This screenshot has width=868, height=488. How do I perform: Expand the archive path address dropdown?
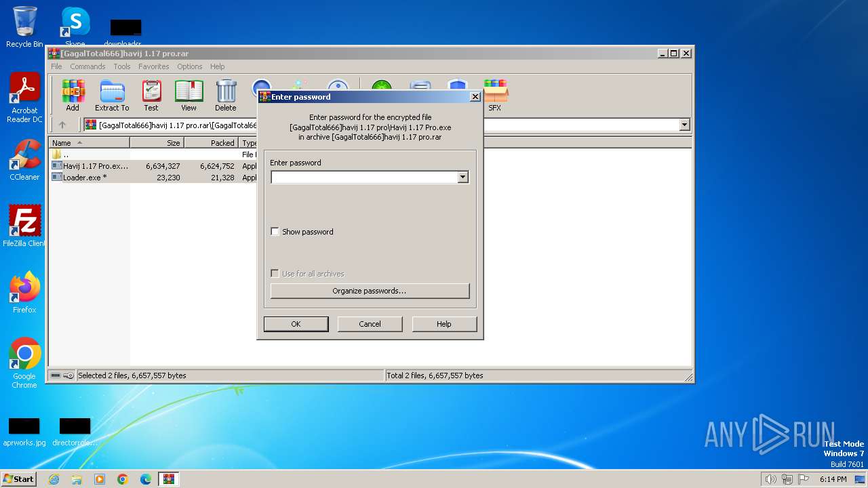684,125
